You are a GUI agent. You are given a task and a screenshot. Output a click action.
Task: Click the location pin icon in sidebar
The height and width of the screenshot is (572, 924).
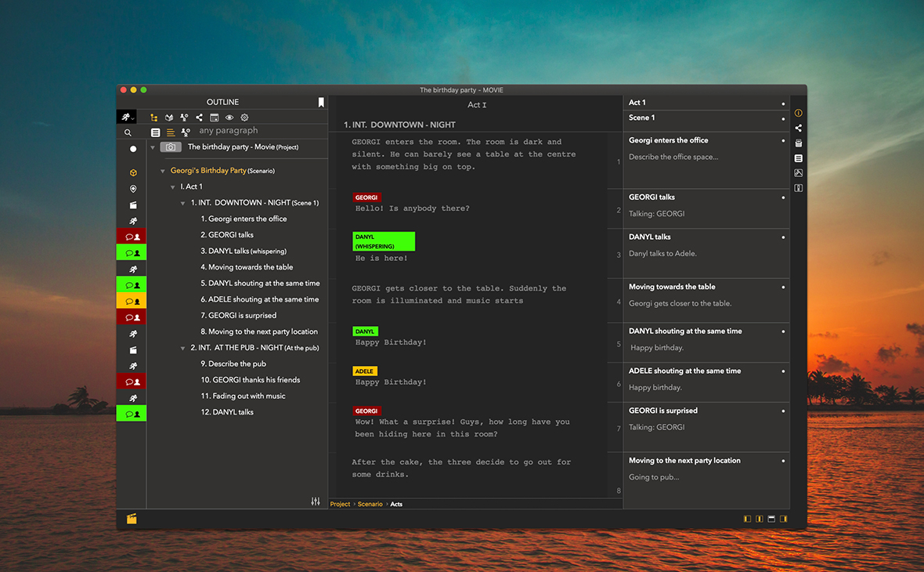point(132,189)
